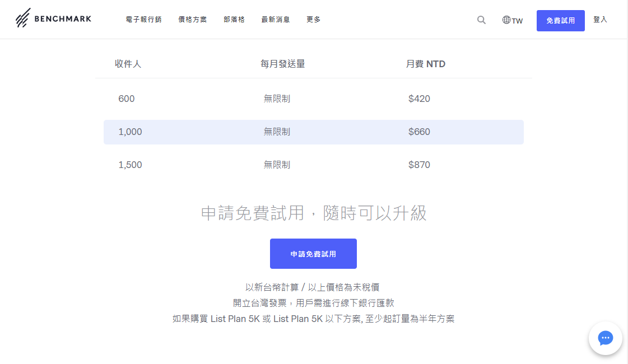Open the TW language globe selector
This screenshot has width=628, height=364.
pos(512,20)
